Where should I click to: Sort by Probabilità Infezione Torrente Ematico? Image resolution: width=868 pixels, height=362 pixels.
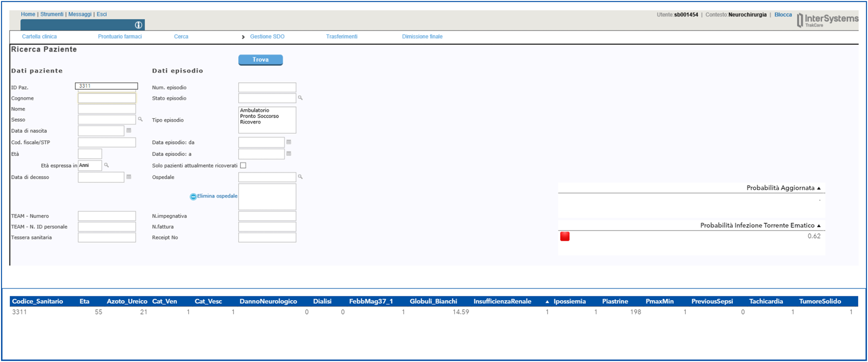819,226
